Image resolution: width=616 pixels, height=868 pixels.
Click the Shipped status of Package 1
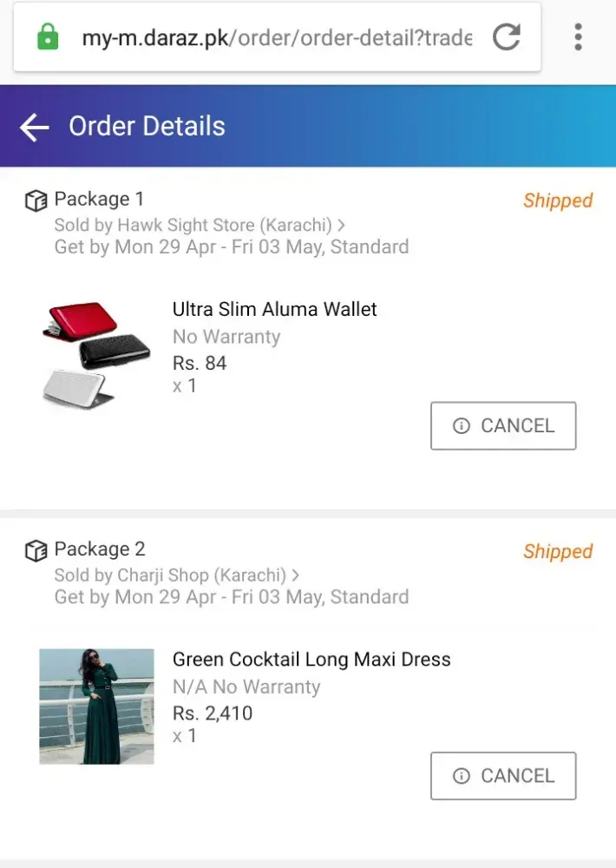(557, 201)
